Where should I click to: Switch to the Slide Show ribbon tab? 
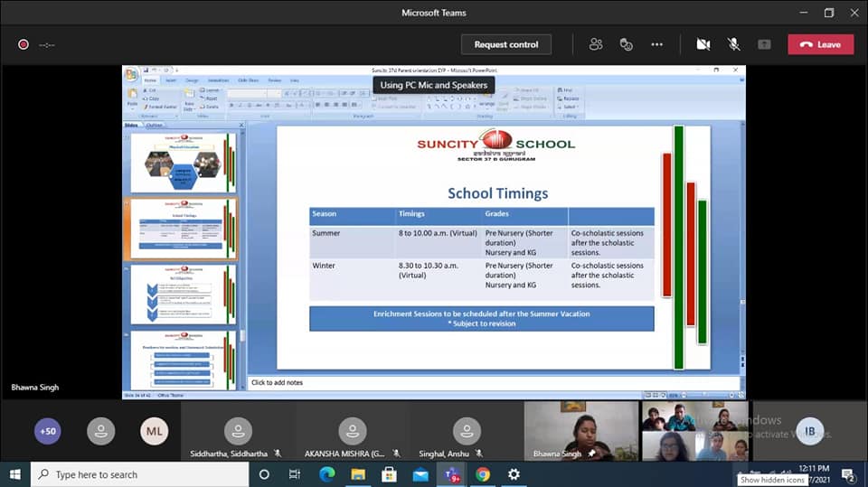coord(248,80)
